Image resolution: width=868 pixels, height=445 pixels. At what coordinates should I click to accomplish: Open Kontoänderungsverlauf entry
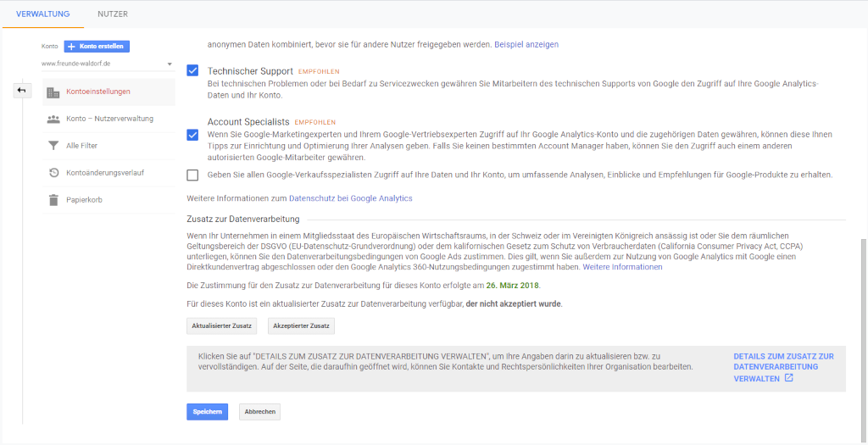109,173
